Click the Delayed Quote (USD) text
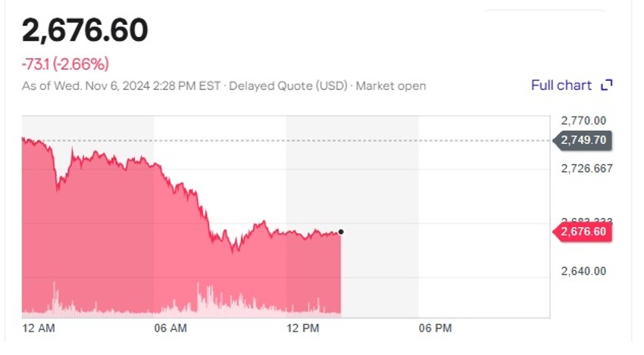This screenshot has width=644, height=355. [288, 86]
